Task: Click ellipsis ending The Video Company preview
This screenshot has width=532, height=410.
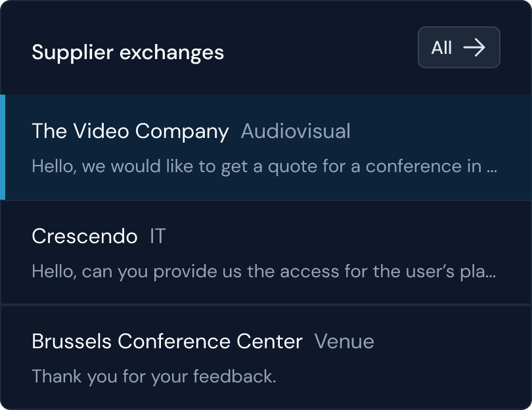Action: point(491,167)
